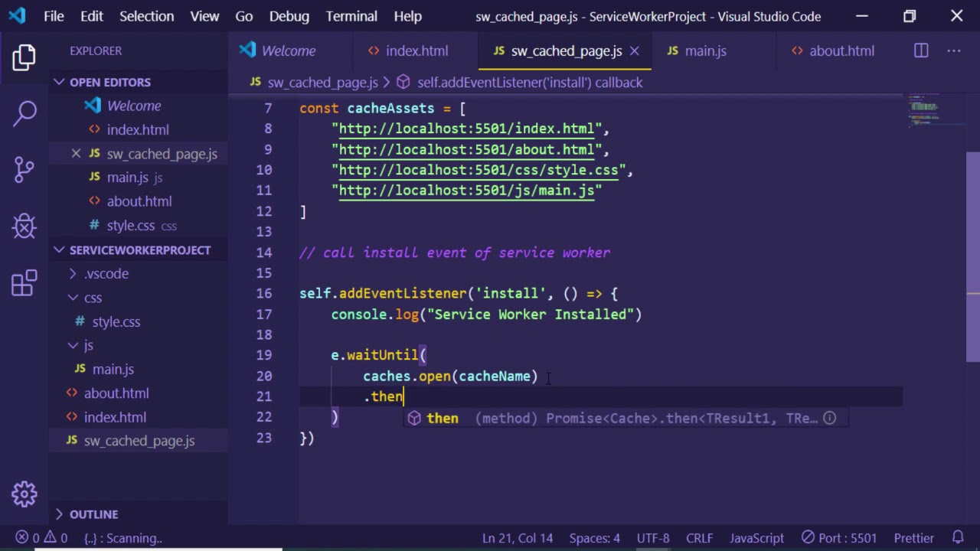Click the JavaScript language mode indicator
The height and width of the screenshot is (551, 980).
pos(756,538)
